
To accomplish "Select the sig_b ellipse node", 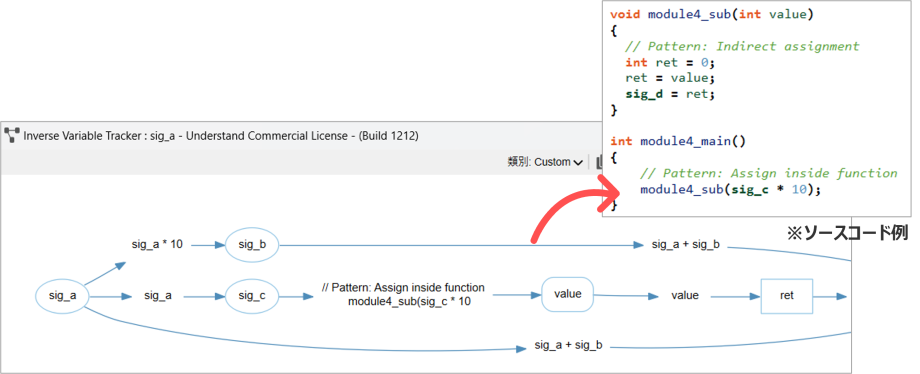I will (x=251, y=245).
